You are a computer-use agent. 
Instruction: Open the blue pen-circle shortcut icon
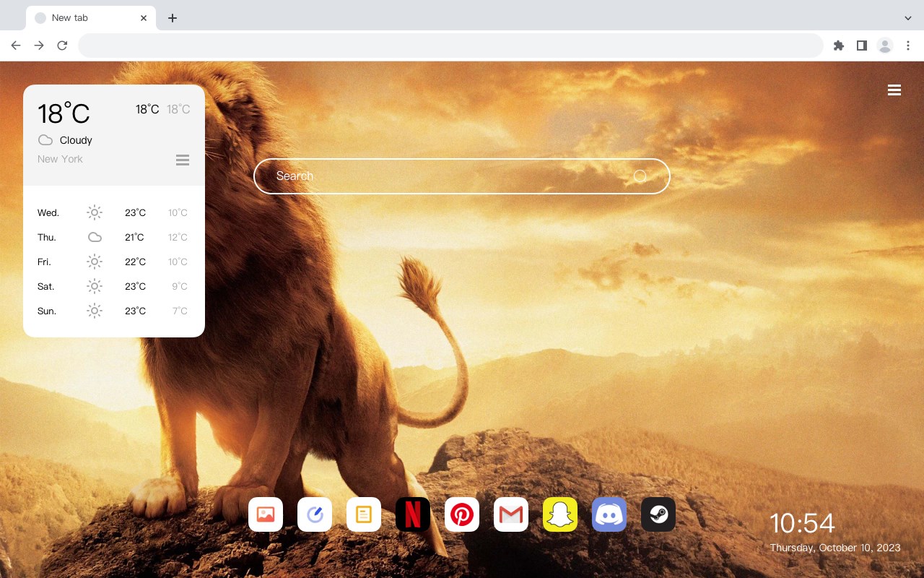pyautogui.click(x=315, y=514)
